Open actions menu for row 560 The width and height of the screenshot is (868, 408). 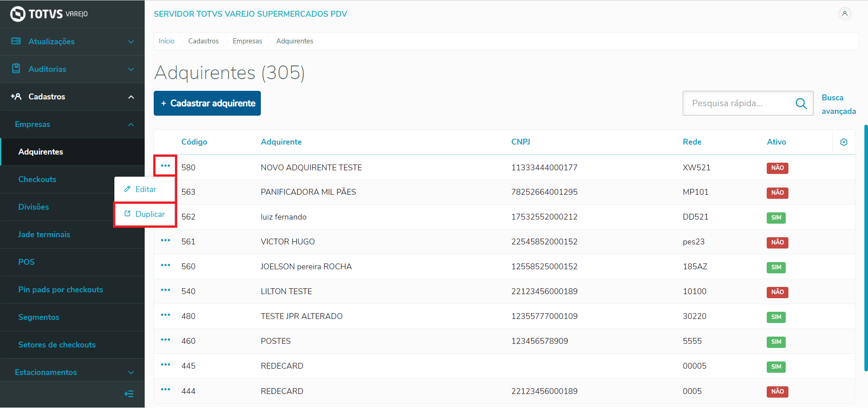(165, 265)
